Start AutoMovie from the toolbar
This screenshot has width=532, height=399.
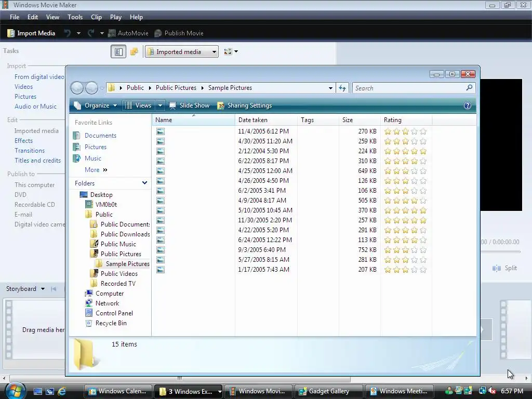128,33
